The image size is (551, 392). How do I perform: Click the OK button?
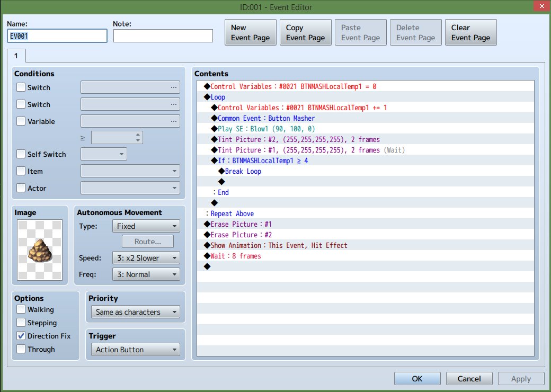point(417,379)
